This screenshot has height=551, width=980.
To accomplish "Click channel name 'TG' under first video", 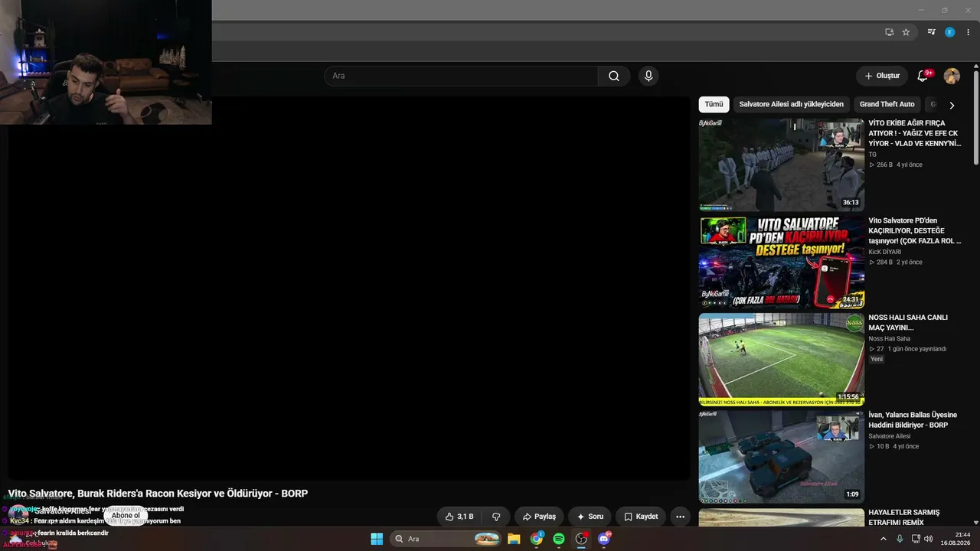I will 872,155.
